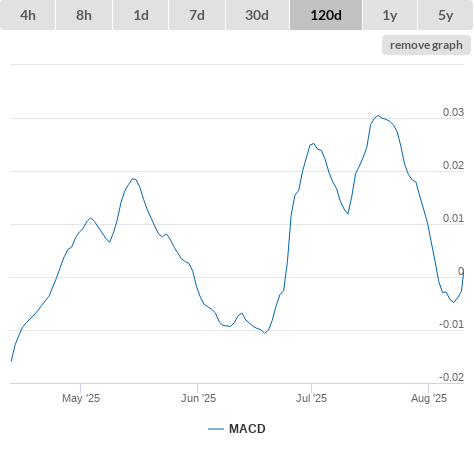Click the -0.01 y-axis label
This screenshot has height=455, width=474.
[451, 324]
